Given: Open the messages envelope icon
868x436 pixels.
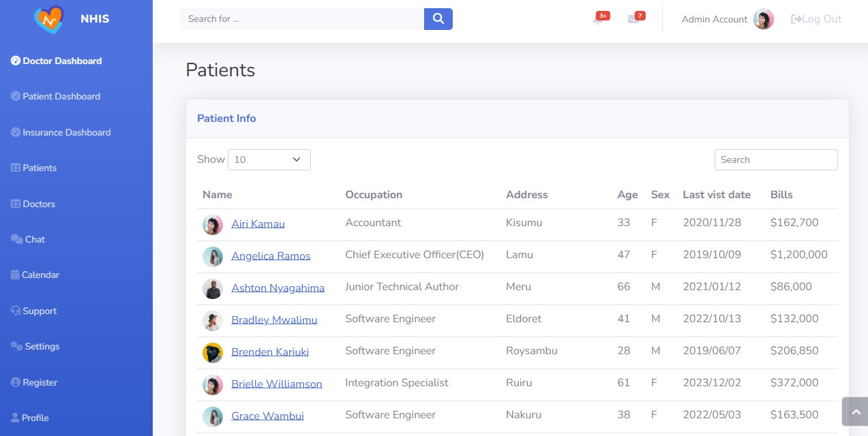Looking at the screenshot, I should click(x=633, y=20).
